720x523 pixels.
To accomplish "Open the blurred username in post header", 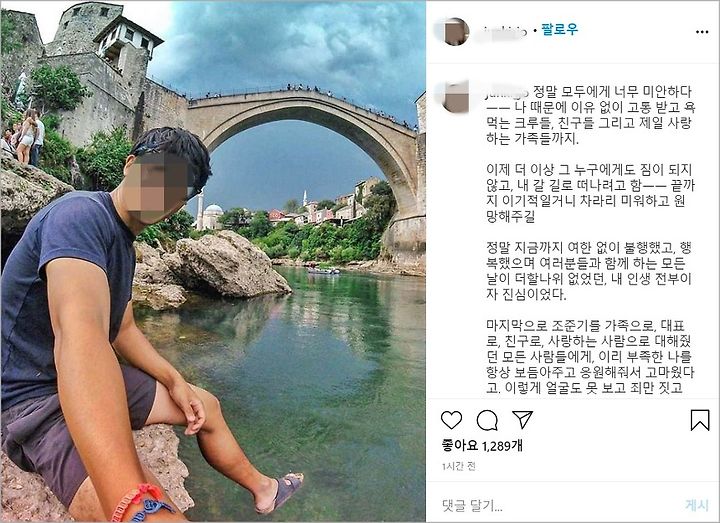I will tap(504, 32).
